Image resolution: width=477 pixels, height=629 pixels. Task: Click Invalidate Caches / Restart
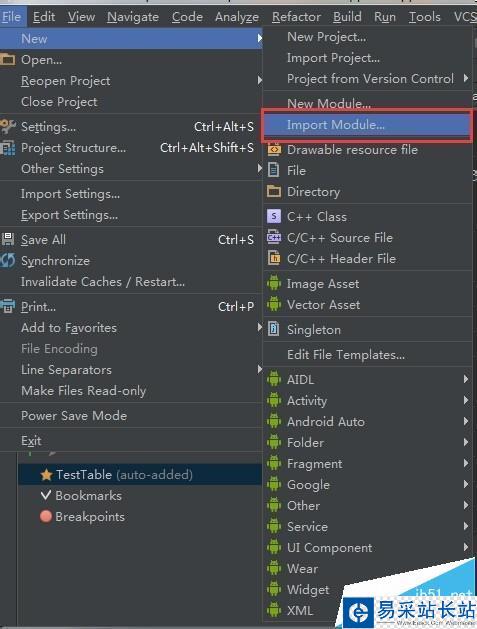pos(103,282)
